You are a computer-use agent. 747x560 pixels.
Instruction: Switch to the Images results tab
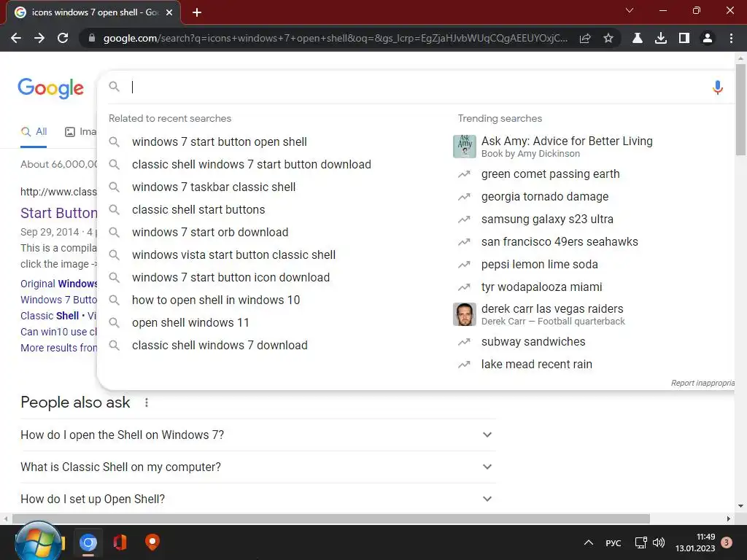click(80, 132)
